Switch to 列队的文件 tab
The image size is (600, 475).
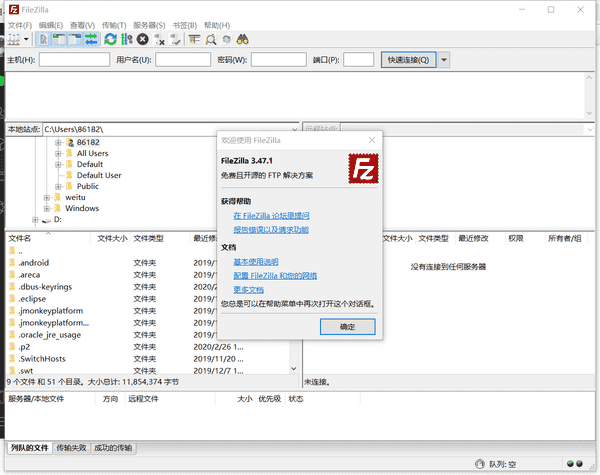pyautogui.click(x=29, y=447)
